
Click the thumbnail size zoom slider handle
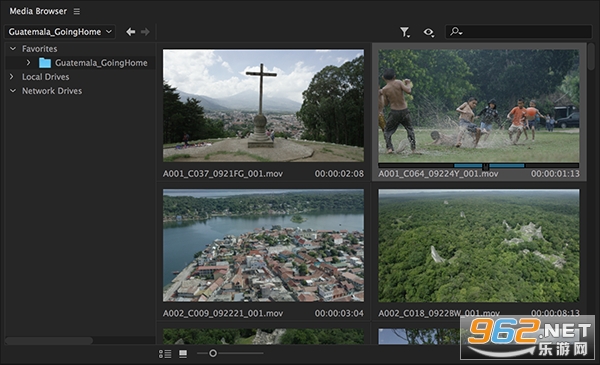(x=213, y=354)
